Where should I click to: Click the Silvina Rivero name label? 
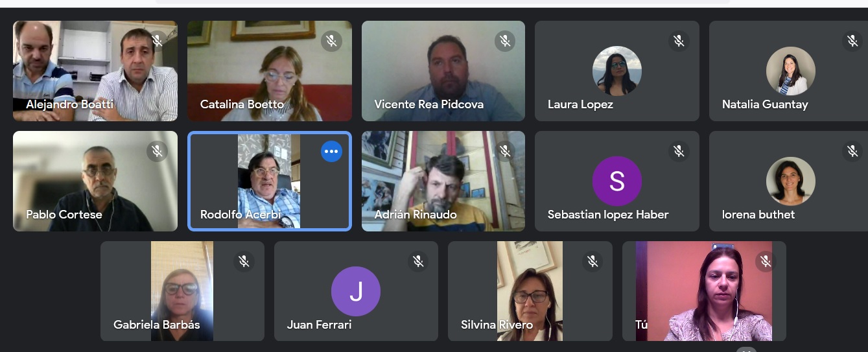(x=497, y=325)
